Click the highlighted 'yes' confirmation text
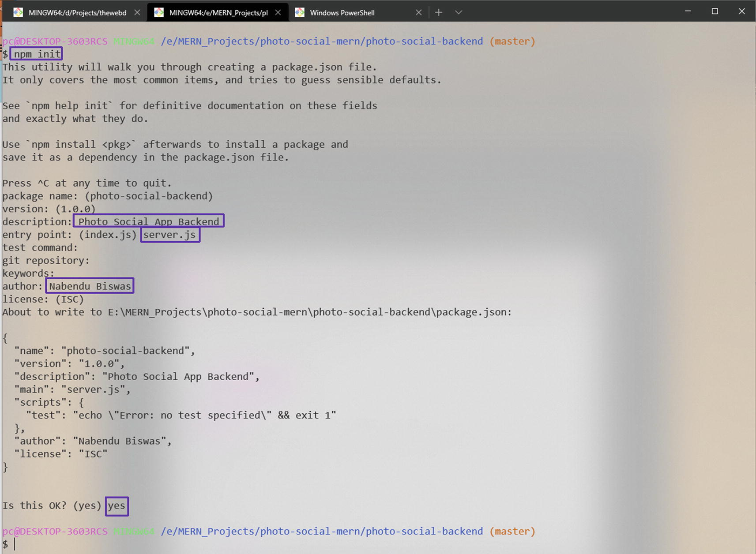This screenshot has height=554, width=756. [117, 506]
